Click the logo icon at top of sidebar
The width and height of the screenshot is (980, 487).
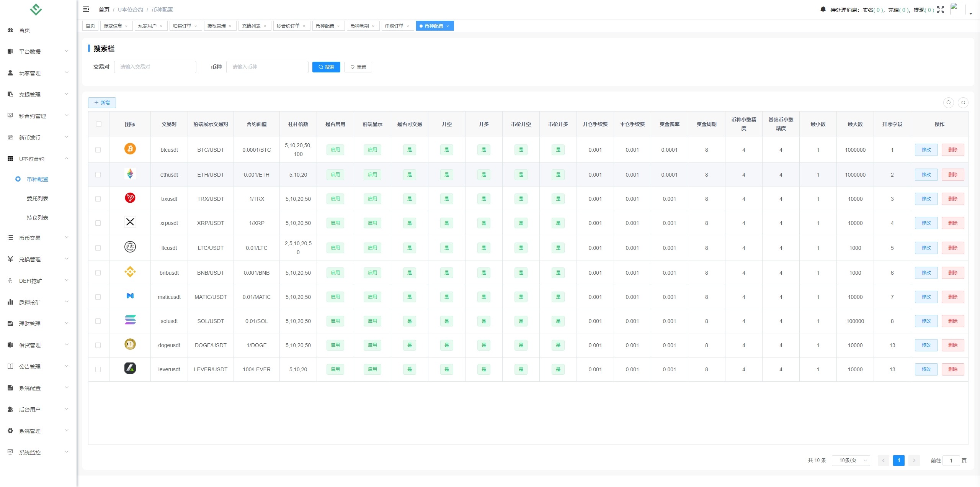click(36, 9)
